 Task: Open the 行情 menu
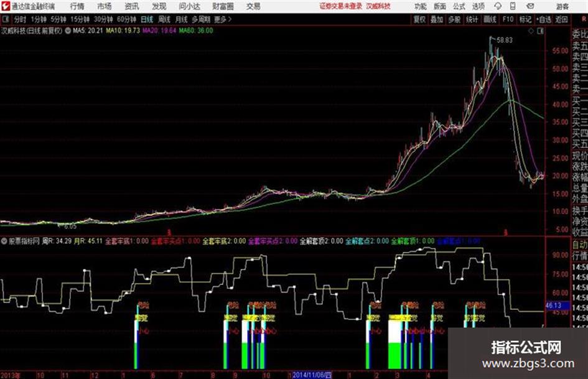tap(77, 6)
